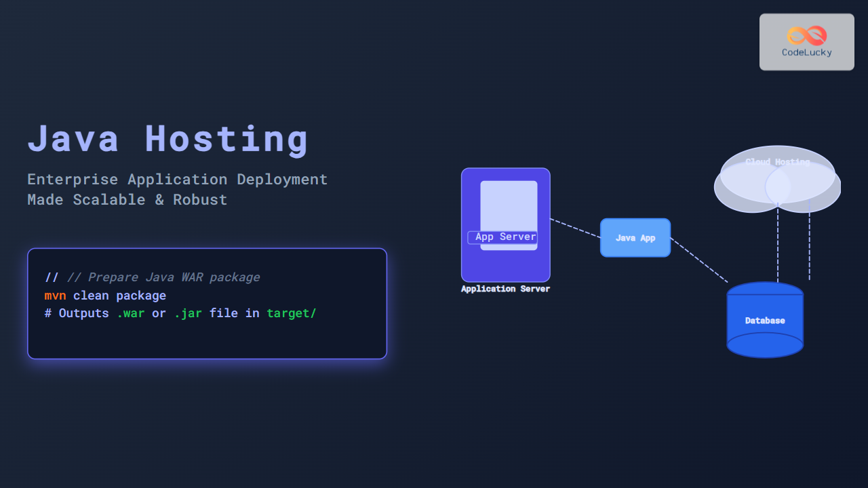Screen dimensions: 868x488
Task: Select the light document inside the server box
Action: [x=509, y=203]
